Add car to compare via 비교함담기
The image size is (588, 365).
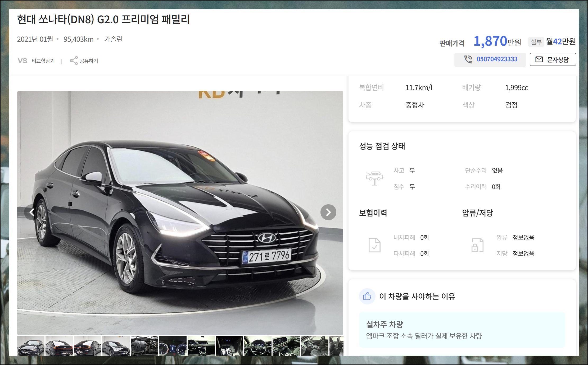pos(43,61)
